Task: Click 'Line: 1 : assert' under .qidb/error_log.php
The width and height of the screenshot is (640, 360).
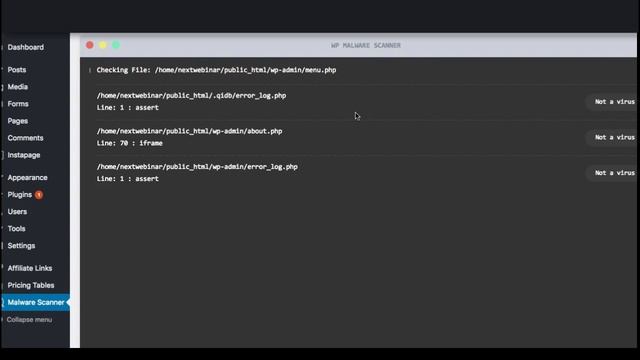Action: 128,108
